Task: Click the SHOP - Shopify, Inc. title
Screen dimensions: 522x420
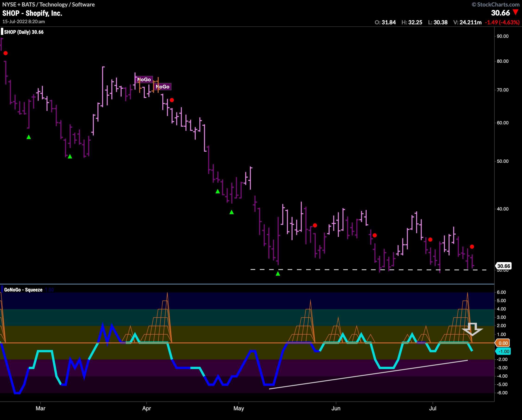Action: pos(32,13)
